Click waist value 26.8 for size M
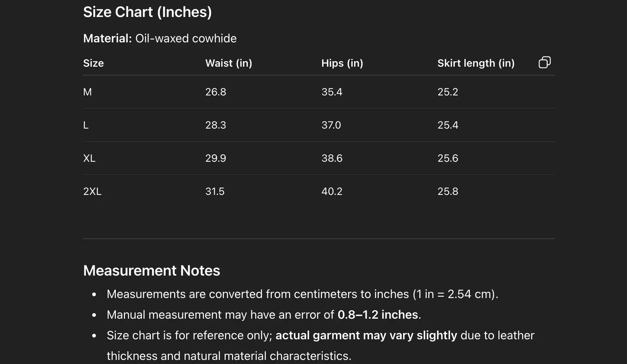The width and height of the screenshot is (627, 364). (215, 92)
